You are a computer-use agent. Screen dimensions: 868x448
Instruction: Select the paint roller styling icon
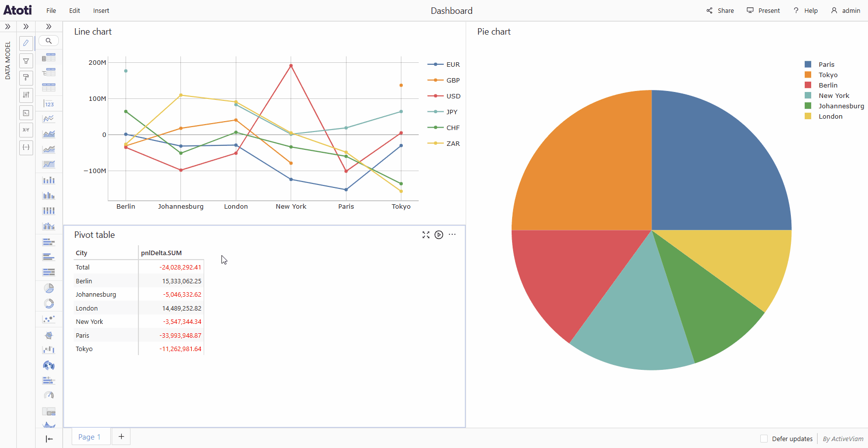point(26,78)
